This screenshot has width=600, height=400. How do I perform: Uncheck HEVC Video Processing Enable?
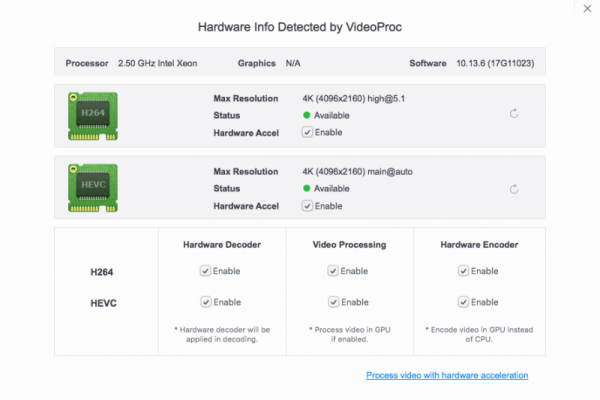point(333,302)
